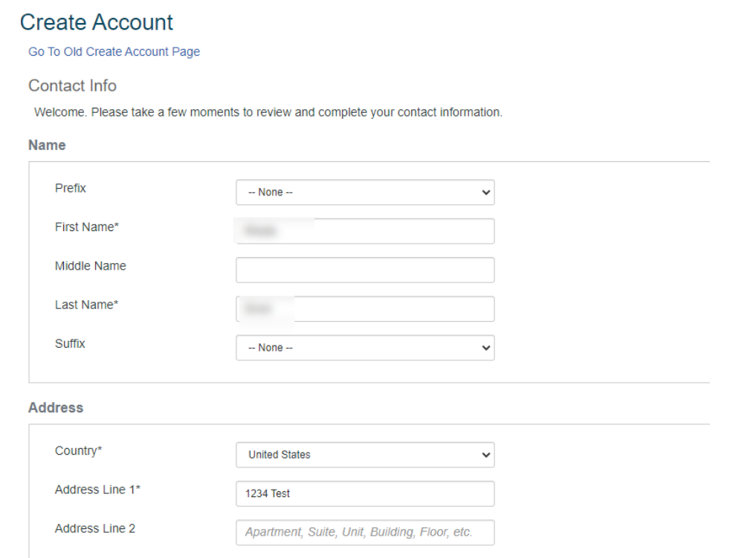Click into the First Name input field
Viewport: 756px width, 558px height.
coord(364,231)
